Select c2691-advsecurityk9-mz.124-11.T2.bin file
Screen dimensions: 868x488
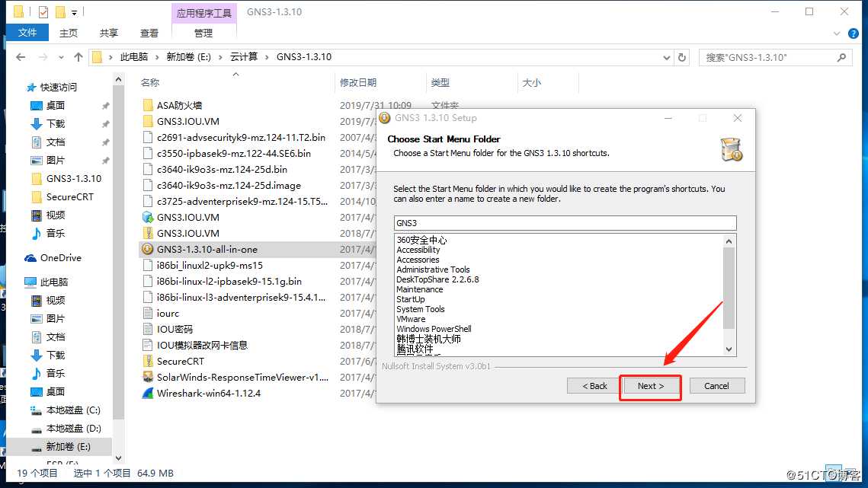click(241, 137)
